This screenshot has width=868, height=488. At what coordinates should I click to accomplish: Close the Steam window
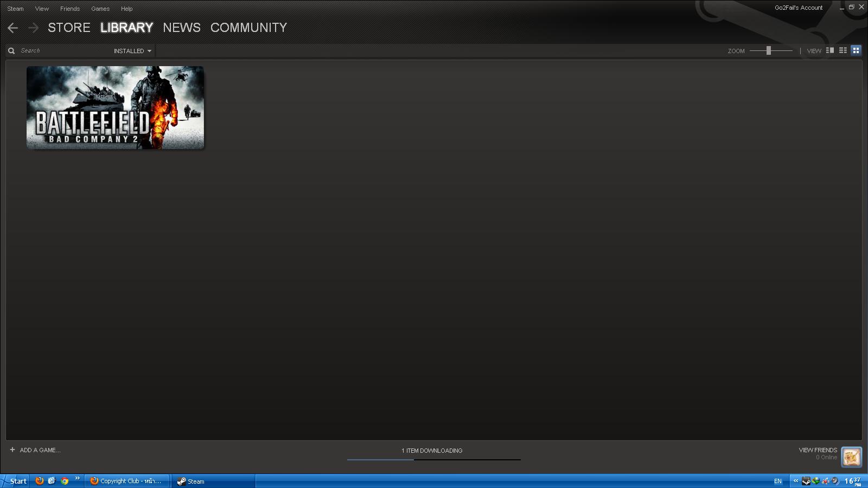click(861, 7)
